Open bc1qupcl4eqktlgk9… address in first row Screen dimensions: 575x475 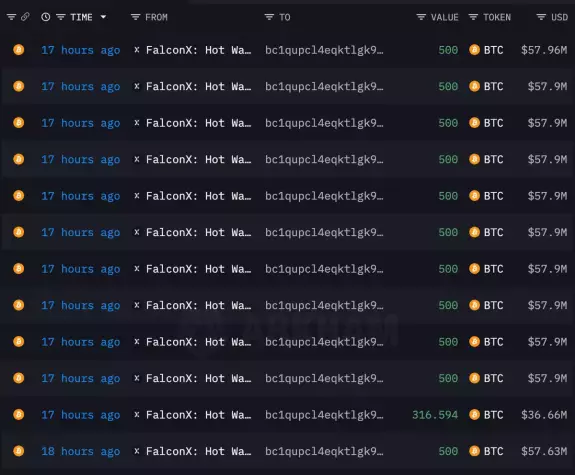(324, 50)
